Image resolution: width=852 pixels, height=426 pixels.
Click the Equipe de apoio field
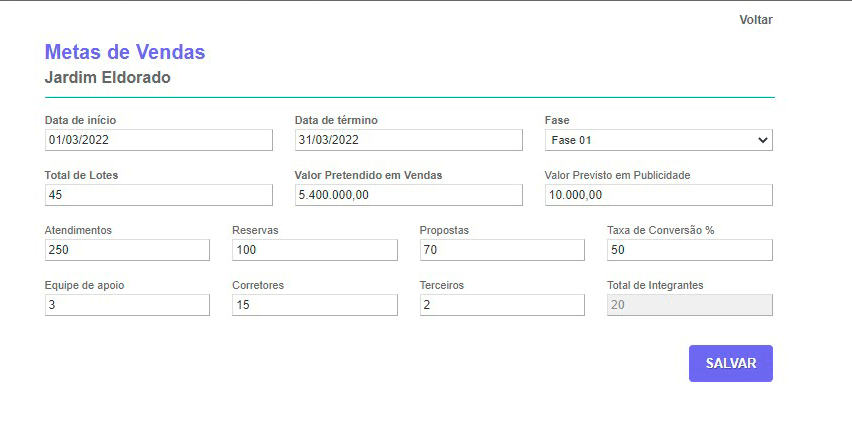127,305
